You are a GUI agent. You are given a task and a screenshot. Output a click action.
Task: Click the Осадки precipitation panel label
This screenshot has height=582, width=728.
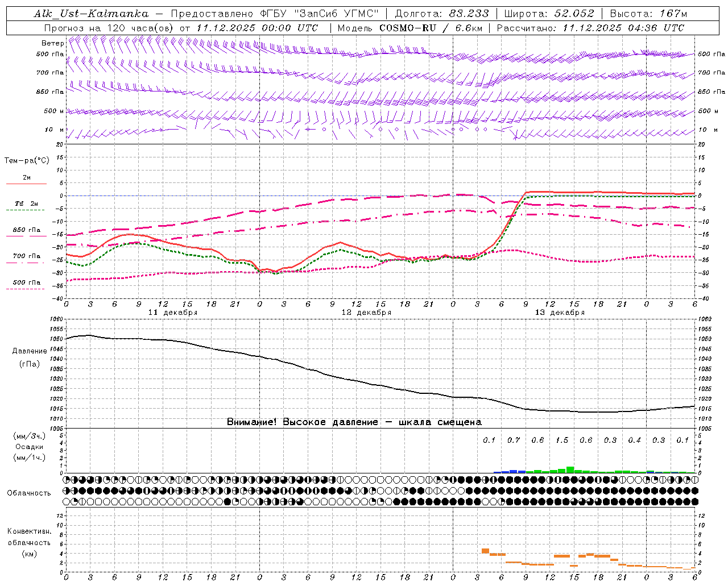pos(29,447)
